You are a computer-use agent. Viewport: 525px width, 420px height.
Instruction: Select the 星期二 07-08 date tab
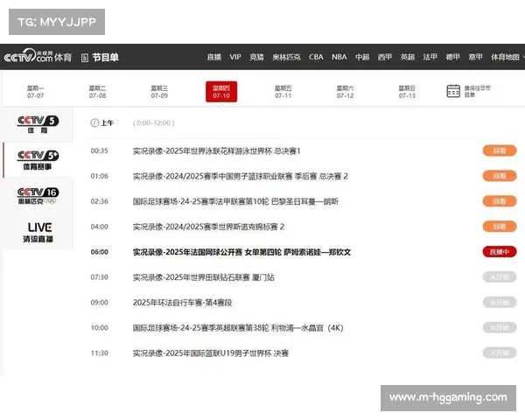point(97,92)
